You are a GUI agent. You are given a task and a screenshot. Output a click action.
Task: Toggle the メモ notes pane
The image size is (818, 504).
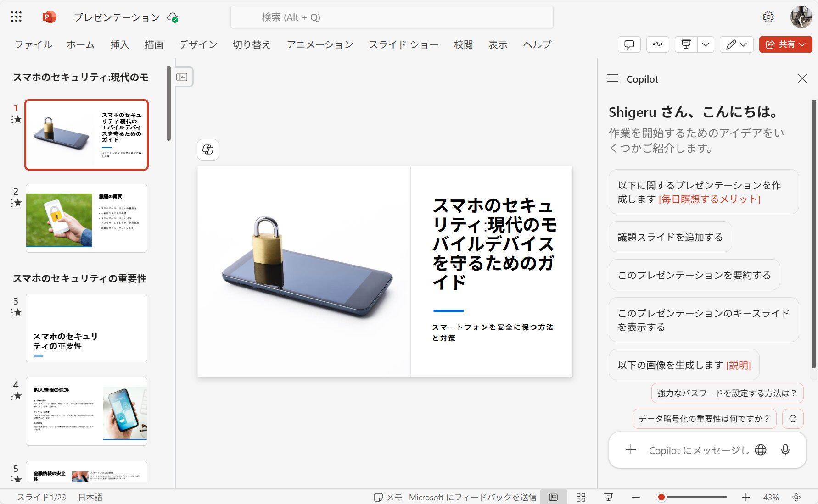click(388, 497)
